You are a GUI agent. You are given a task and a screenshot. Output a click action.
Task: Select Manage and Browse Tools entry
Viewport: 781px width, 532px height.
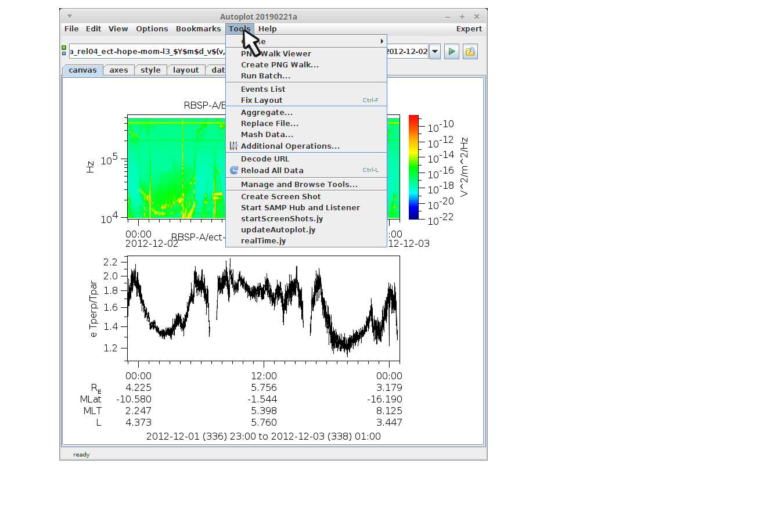(299, 185)
